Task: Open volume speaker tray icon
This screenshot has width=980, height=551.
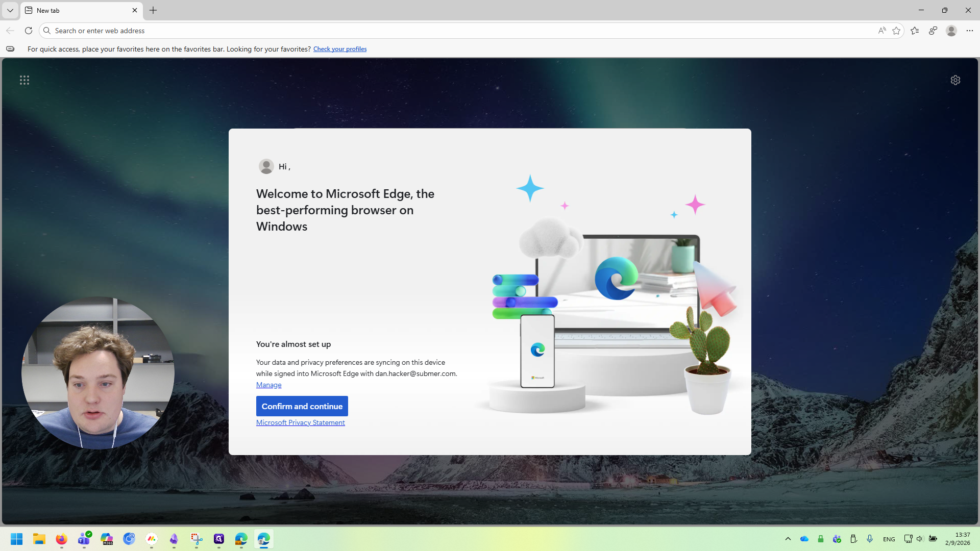Action: 920,539
